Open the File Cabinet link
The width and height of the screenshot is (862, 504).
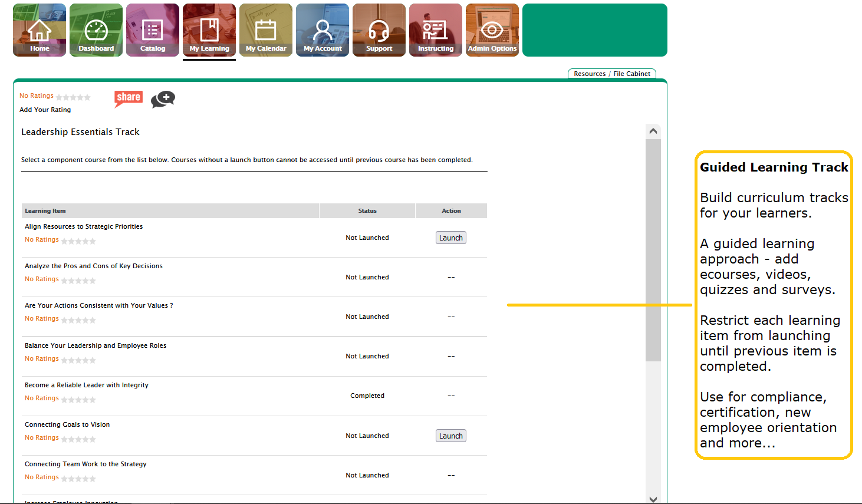click(631, 74)
